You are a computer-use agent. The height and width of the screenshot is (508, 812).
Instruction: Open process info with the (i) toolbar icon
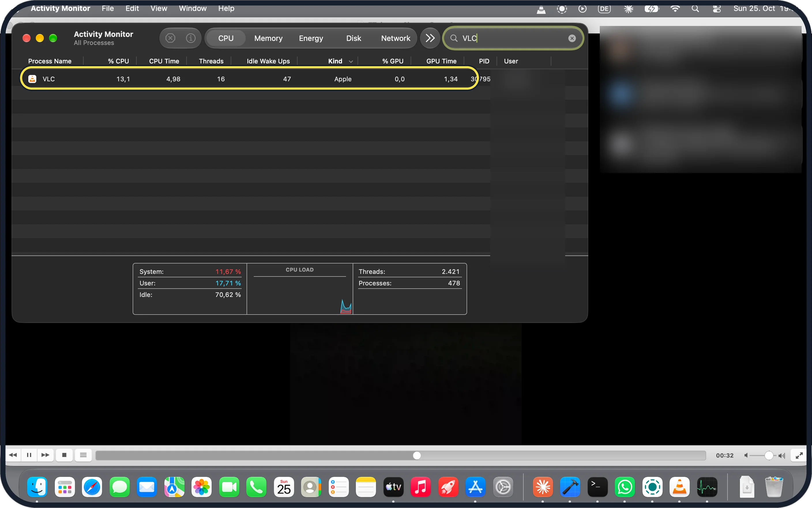(x=191, y=38)
